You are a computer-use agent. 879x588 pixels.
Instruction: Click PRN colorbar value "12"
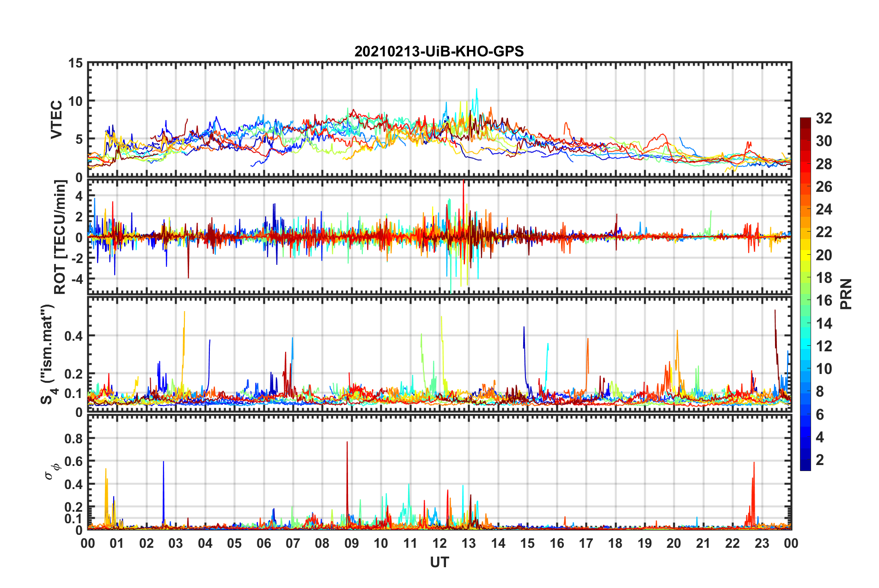coord(824,346)
